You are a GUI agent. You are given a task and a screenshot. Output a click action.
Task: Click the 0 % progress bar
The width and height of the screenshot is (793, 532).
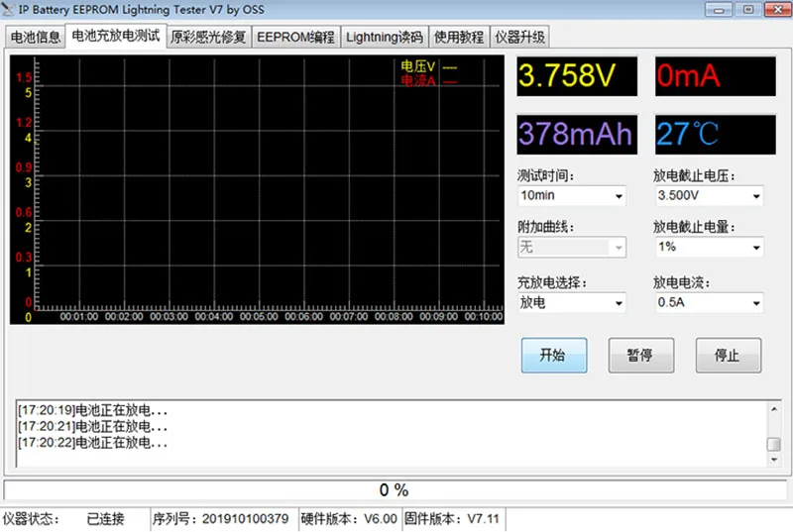pyautogui.click(x=395, y=489)
